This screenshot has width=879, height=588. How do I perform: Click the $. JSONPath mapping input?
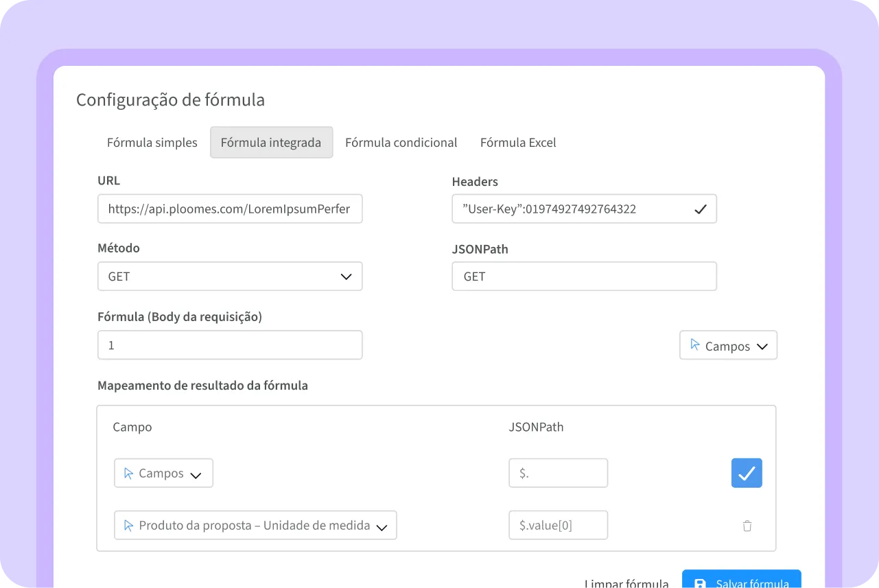[558, 473]
